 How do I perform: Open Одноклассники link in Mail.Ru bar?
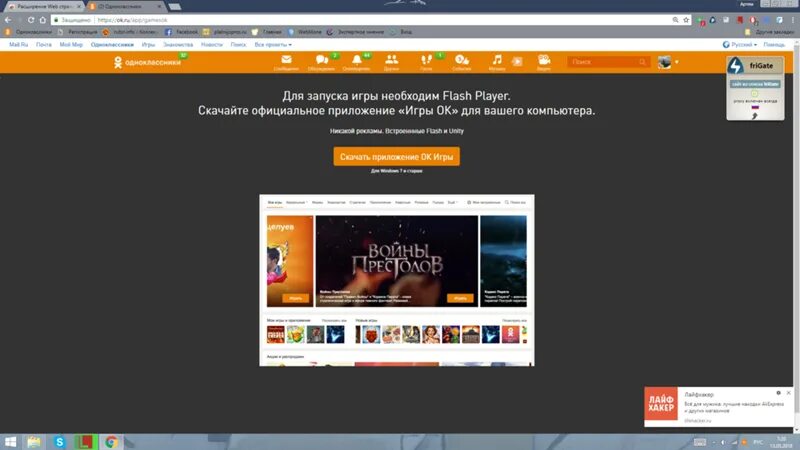click(x=112, y=45)
